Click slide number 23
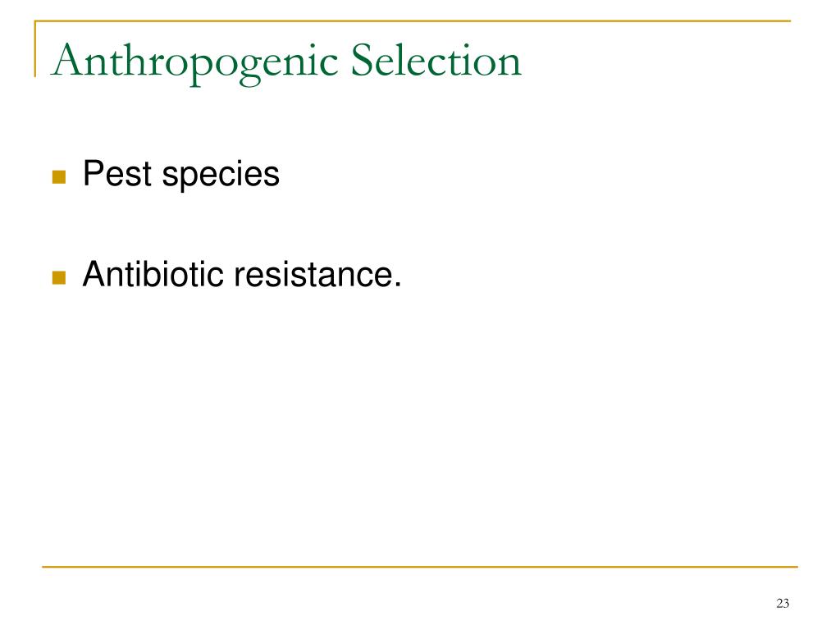Viewport: 840px width, 630px height. click(x=783, y=603)
